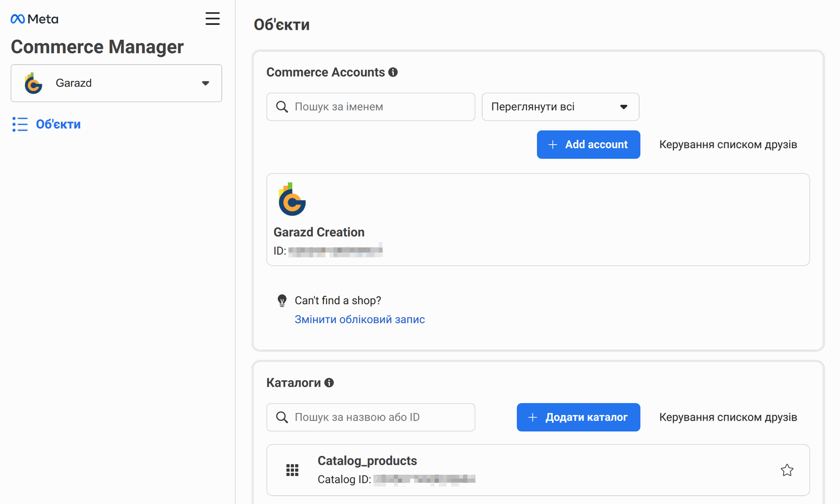Focus the Пошук за назвою або ID field
The height and width of the screenshot is (504, 840).
[x=371, y=417]
